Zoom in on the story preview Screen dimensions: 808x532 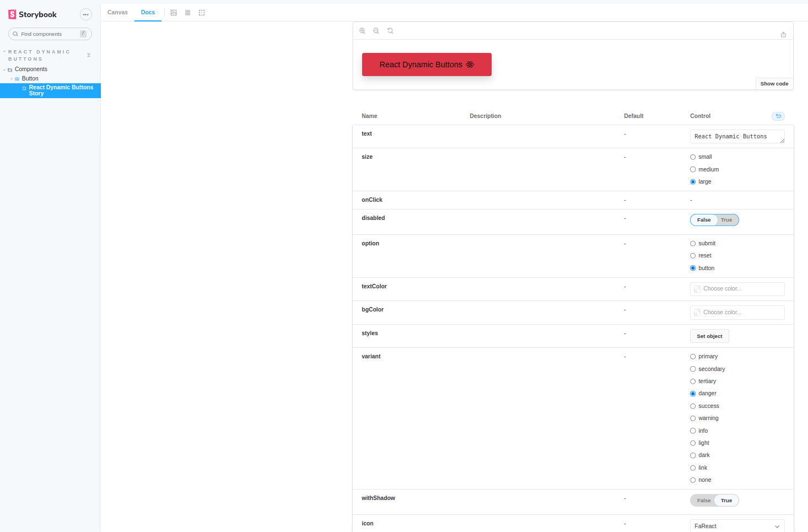click(362, 30)
